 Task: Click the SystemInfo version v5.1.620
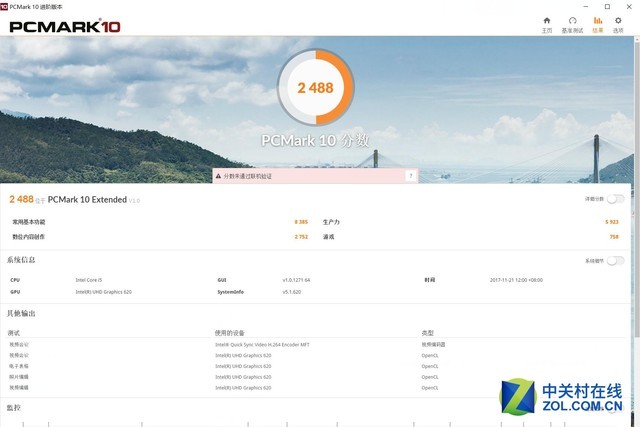pos(292,292)
